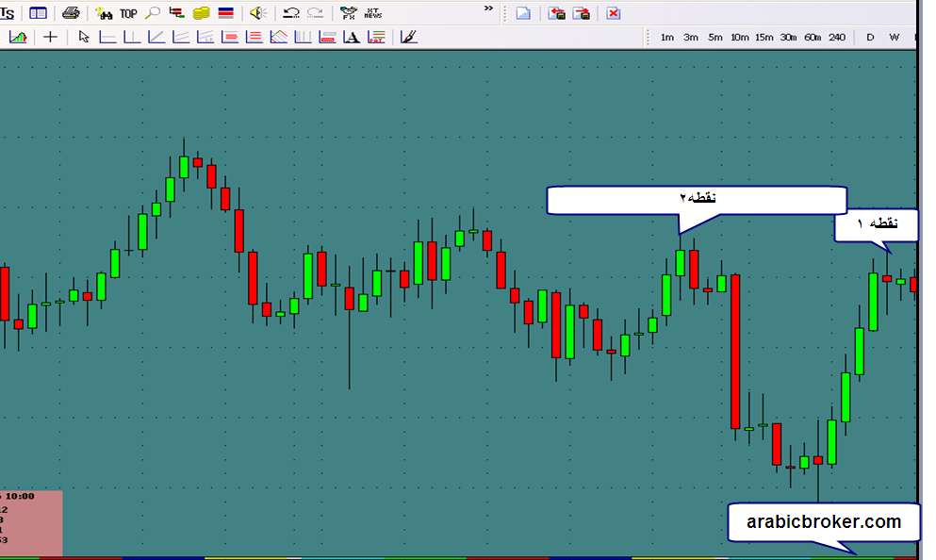Redo the last undone action
This screenshot has width=936, height=560.
315,13
